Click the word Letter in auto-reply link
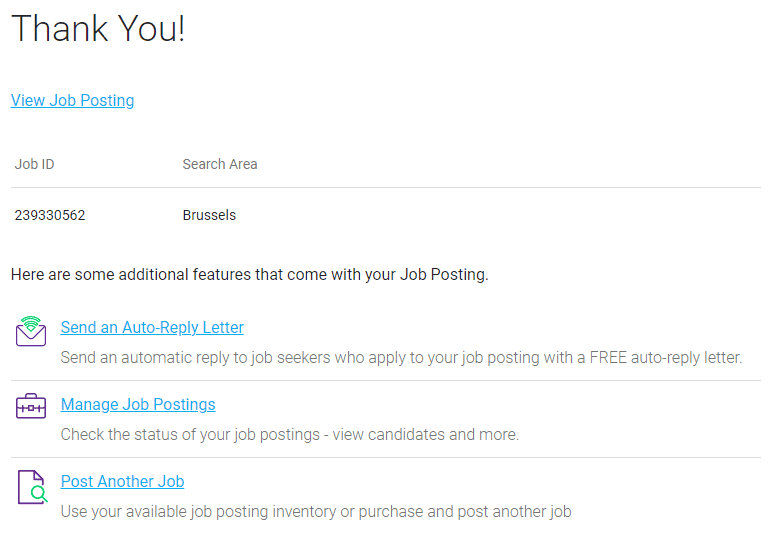 click(x=223, y=327)
